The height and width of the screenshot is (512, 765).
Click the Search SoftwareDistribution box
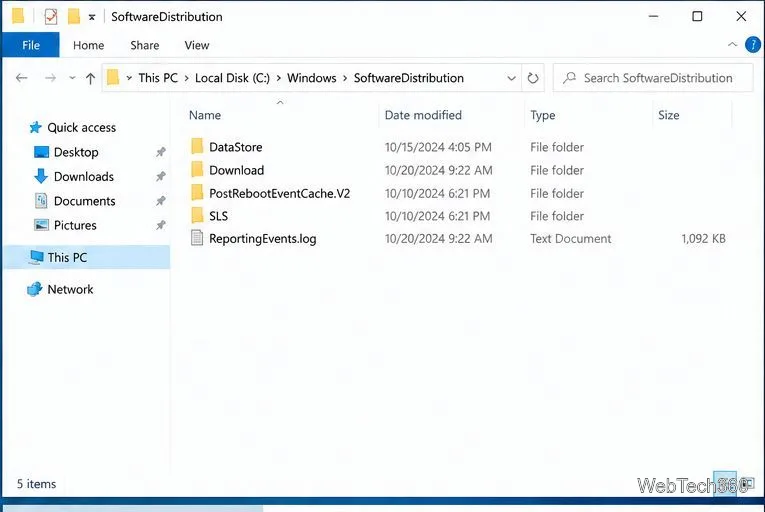tap(653, 78)
